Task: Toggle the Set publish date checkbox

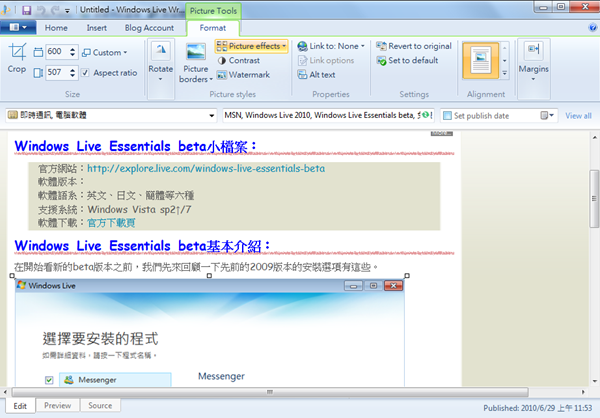Action: [x=447, y=116]
